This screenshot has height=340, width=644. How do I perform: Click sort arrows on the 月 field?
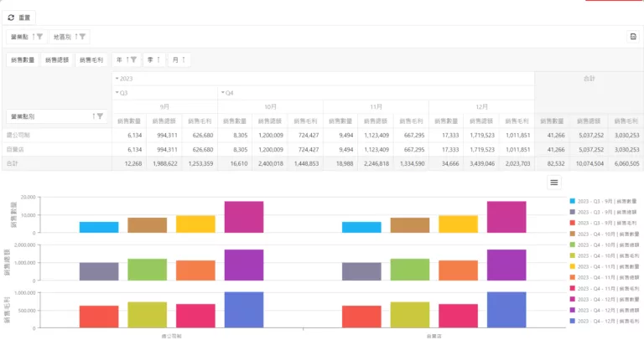[x=183, y=59]
